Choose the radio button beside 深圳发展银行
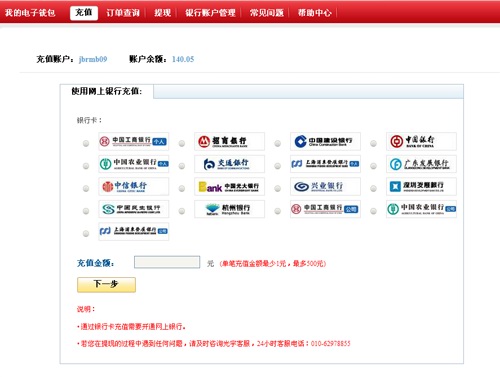The height and width of the screenshot is (377, 500). (x=373, y=188)
